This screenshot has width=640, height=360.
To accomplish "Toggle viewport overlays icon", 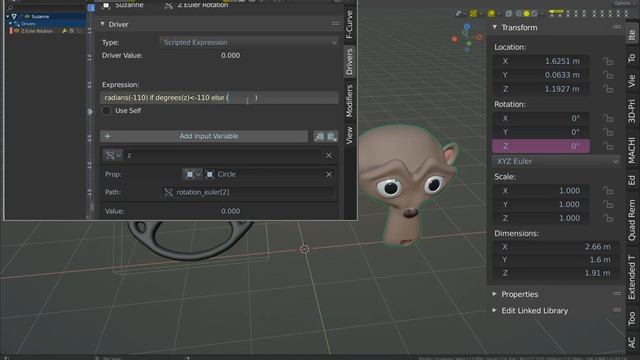I will pyautogui.click(x=491, y=13).
